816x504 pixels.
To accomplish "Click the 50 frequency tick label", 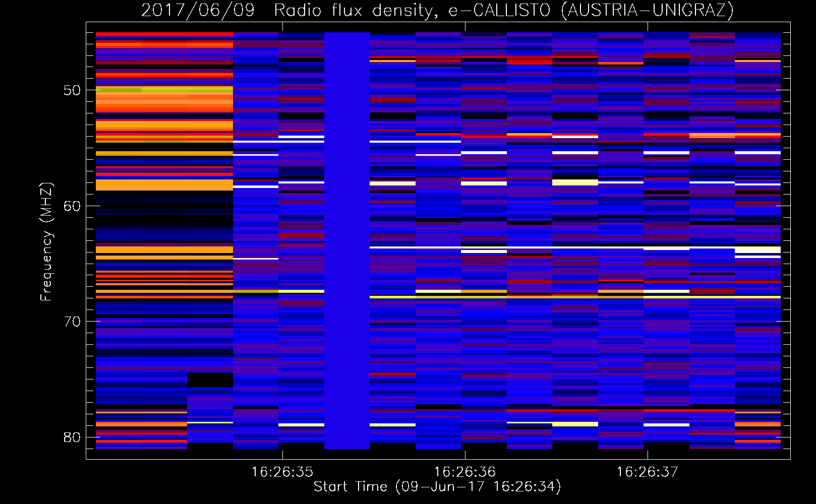I will click(x=72, y=91).
